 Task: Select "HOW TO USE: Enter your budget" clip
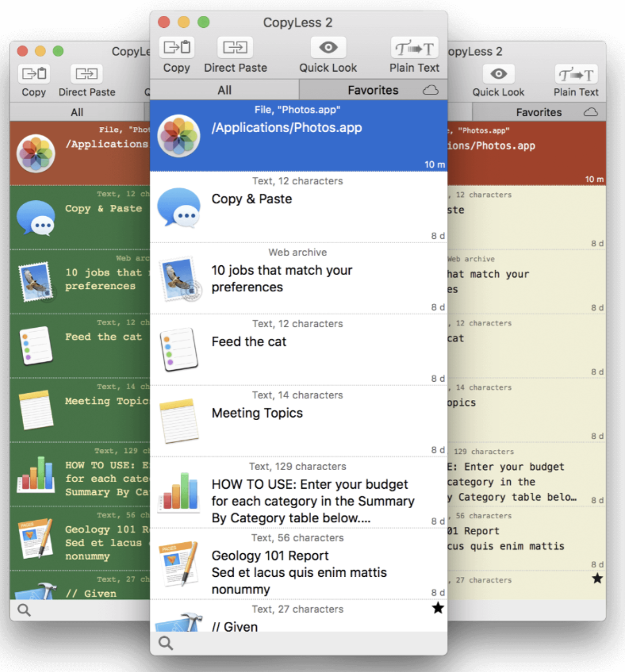click(x=299, y=492)
